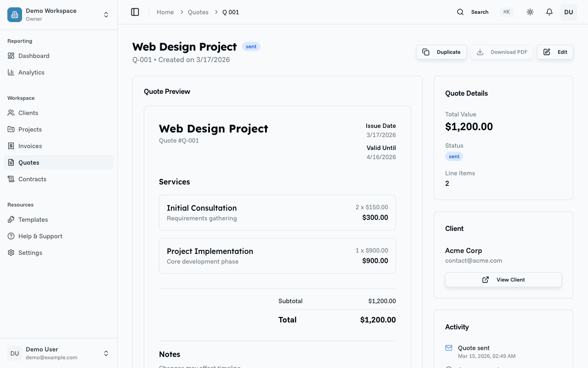The width and height of the screenshot is (588, 368).
Task: Click the Edit button
Action: pos(555,52)
